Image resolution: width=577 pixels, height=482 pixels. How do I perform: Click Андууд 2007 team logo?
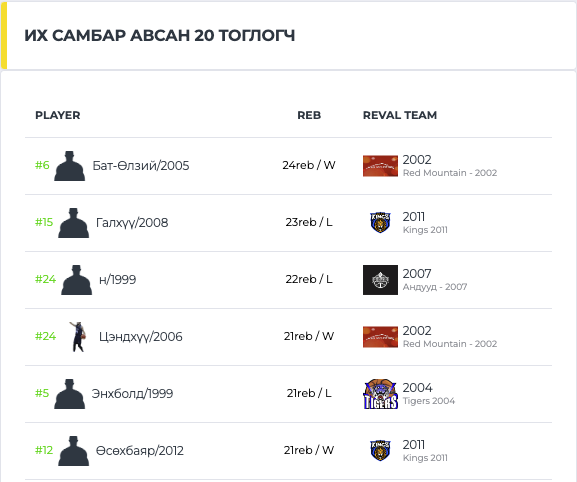(380, 280)
